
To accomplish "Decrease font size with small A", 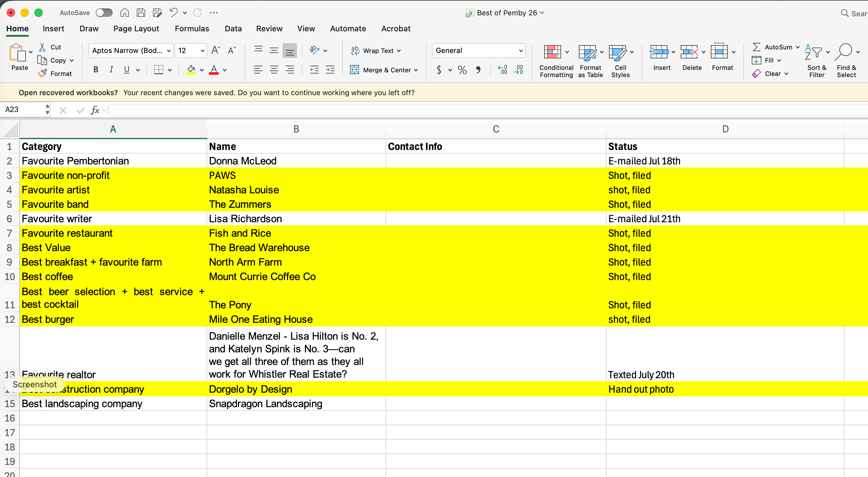I will [232, 51].
